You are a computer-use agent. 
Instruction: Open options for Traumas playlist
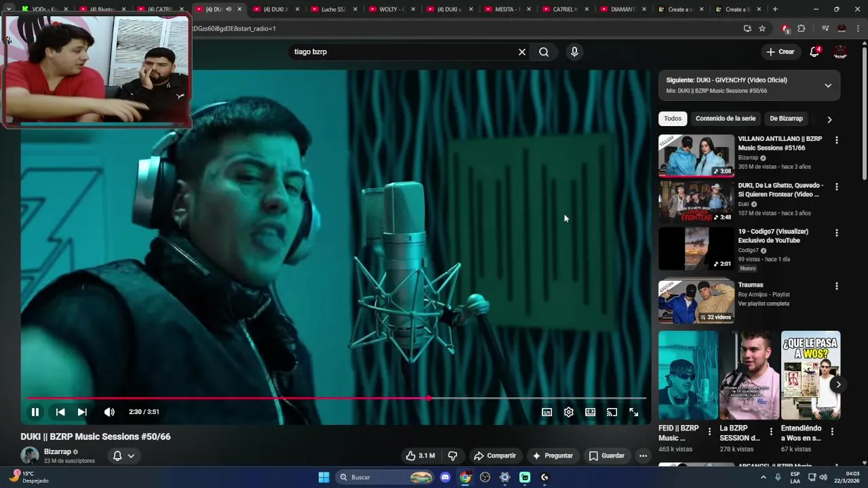[x=836, y=286]
